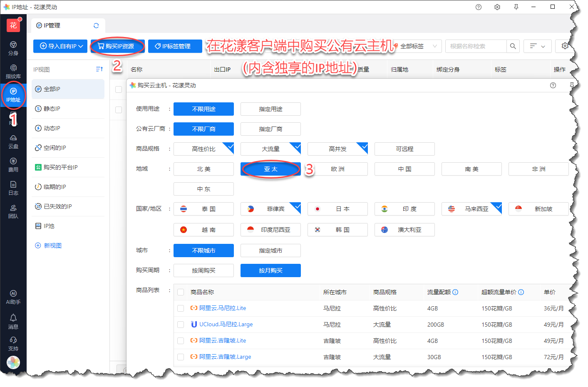Click the user avatar at sidebar bottom
Viewport: 588px width, 387px height.
(x=13, y=362)
